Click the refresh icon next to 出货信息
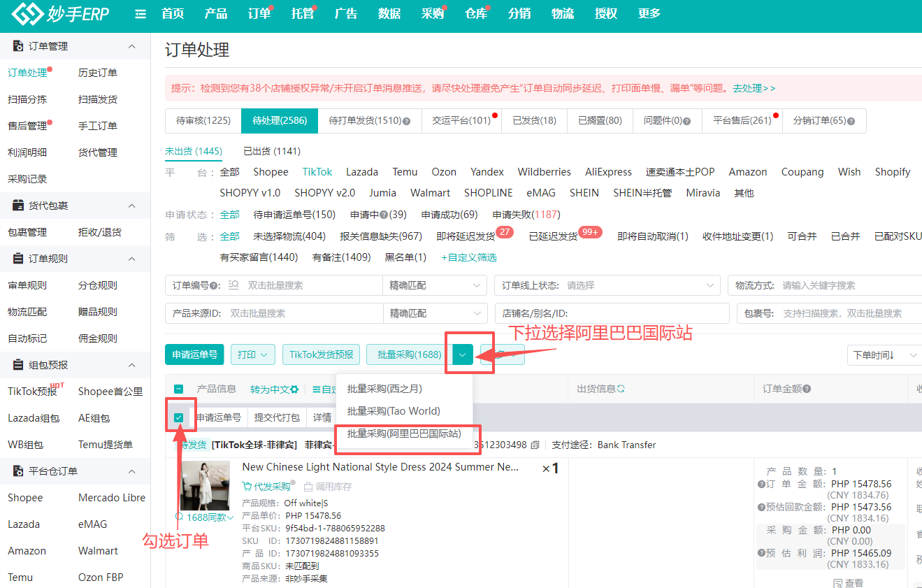Viewport: 922px width, 588px height. tap(621, 389)
